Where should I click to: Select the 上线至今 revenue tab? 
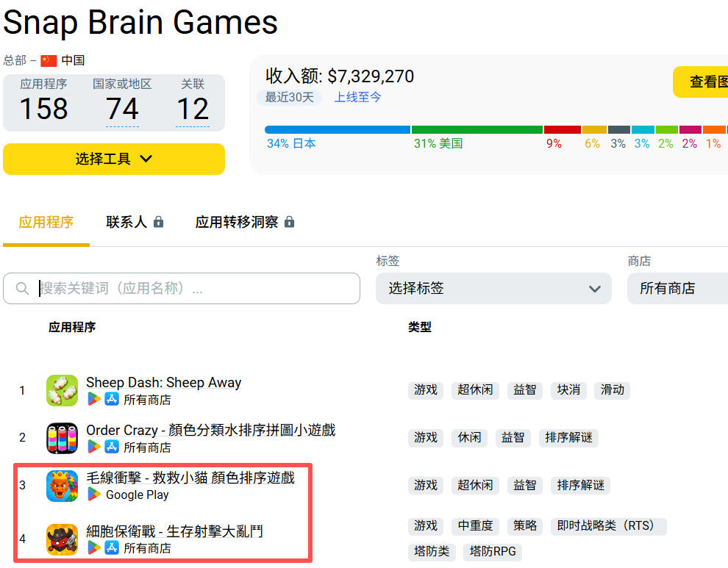(357, 96)
